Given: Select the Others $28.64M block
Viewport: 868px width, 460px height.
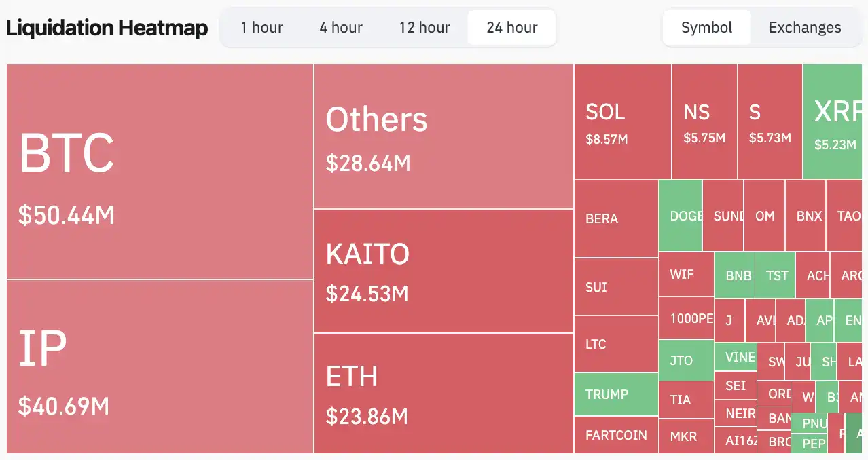Looking at the screenshot, I should 444,136.
